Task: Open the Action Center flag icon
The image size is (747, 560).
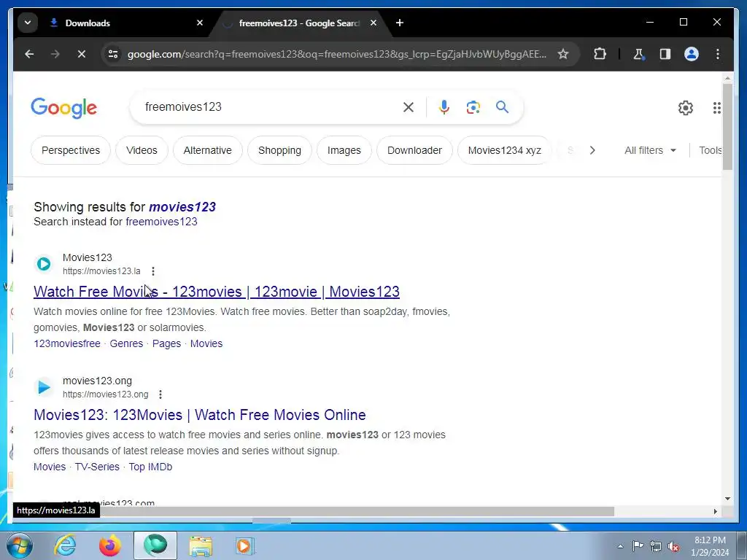Action: pos(638,546)
